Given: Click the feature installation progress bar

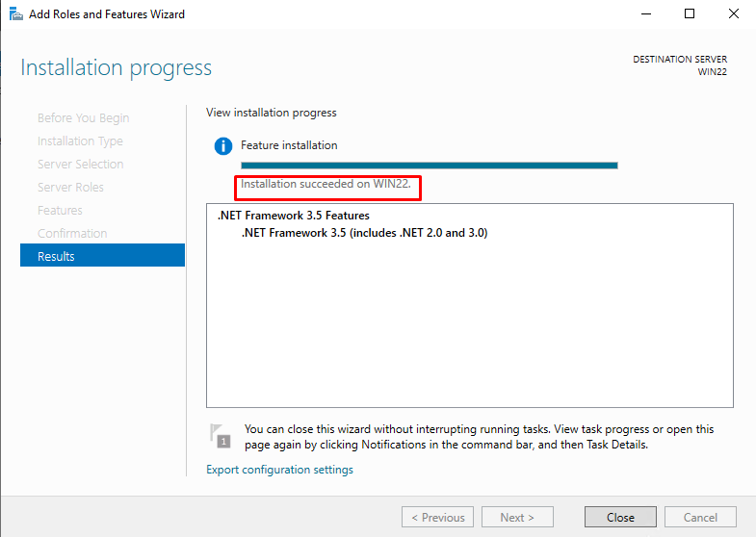Looking at the screenshot, I should click(x=429, y=166).
